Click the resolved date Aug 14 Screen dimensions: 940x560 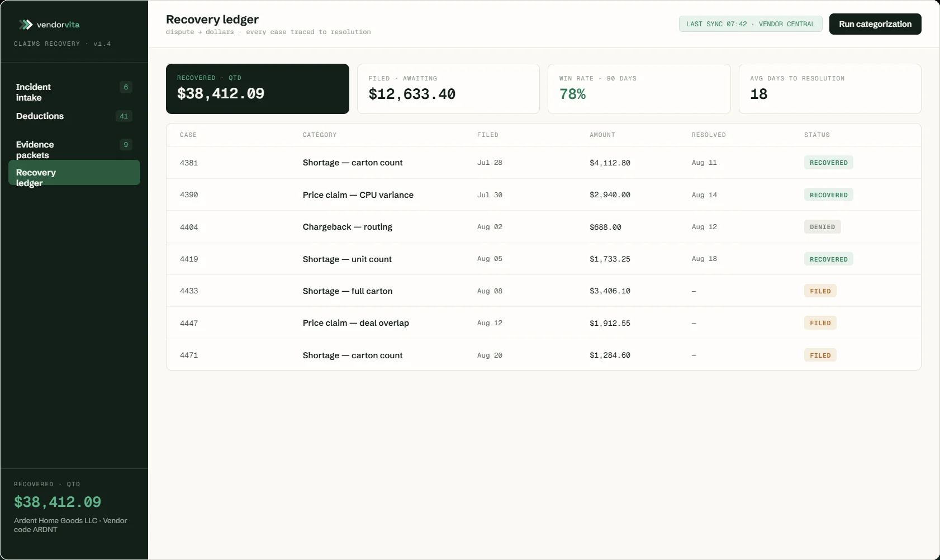[704, 195]
